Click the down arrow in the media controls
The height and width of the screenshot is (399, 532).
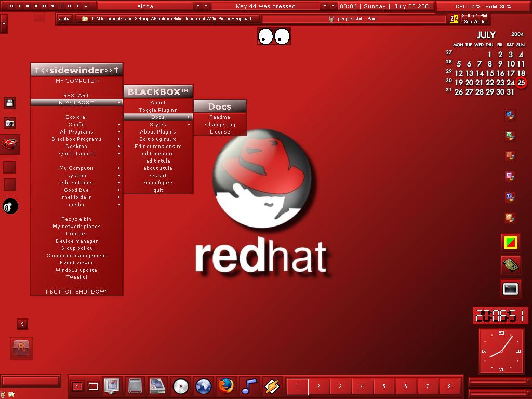(x=86, y=6)
